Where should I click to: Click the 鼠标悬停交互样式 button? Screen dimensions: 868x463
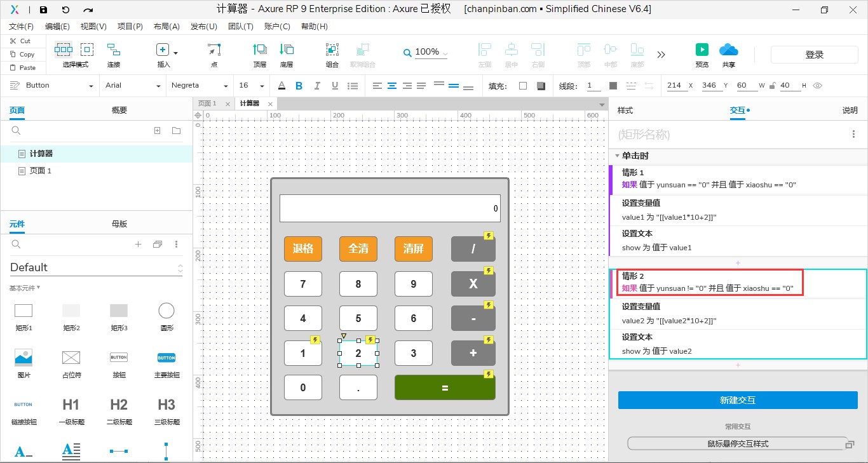click(738, 443)
